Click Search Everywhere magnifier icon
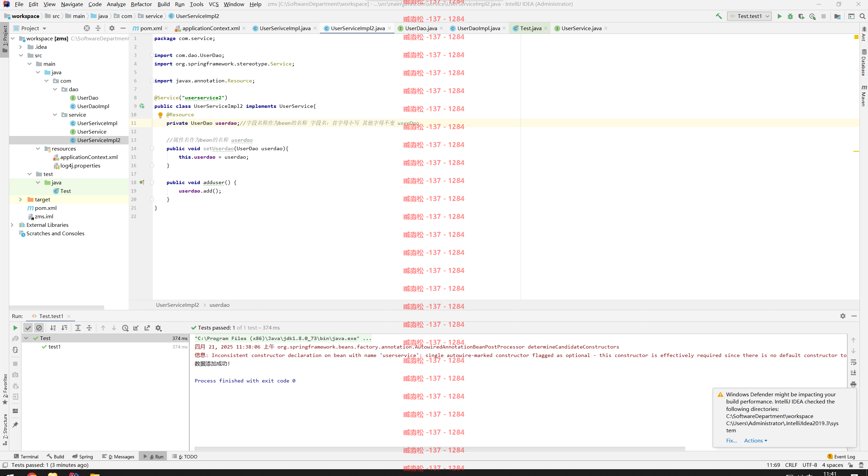 tap(862, 16)
